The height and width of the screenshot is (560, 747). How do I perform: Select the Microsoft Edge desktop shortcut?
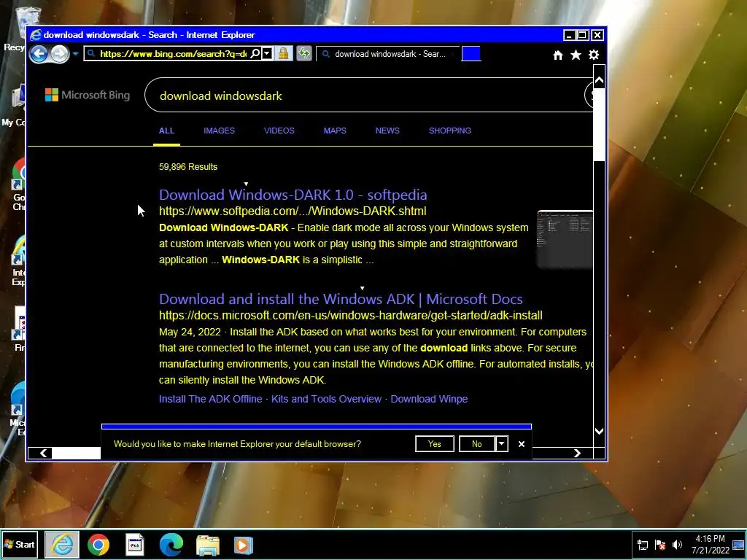coord(16,410)
